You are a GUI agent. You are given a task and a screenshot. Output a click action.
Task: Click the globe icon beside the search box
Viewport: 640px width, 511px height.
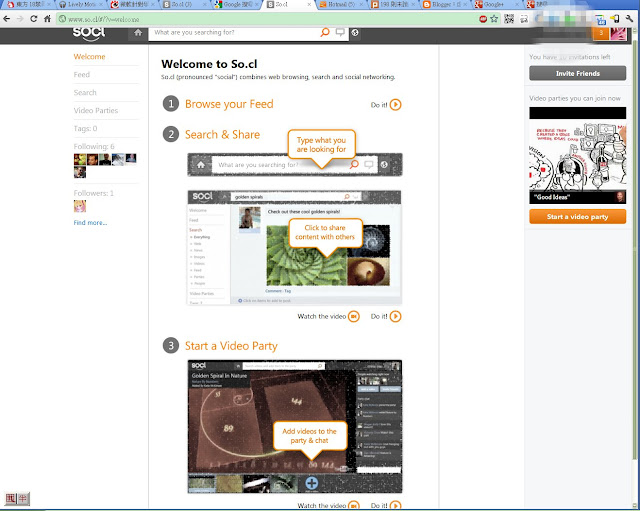(355, 33)
